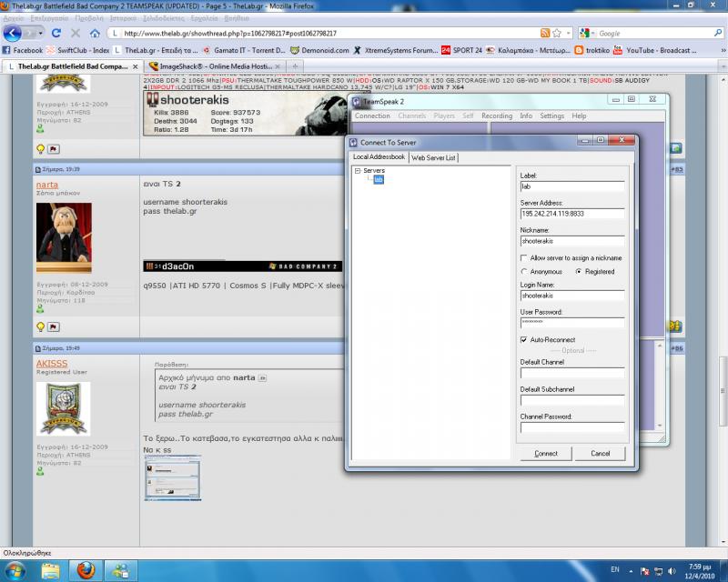The width and height of the screenshot is (728, 582).
Task: Show hidden system tray icons arrow
Action: coord(631,571)
